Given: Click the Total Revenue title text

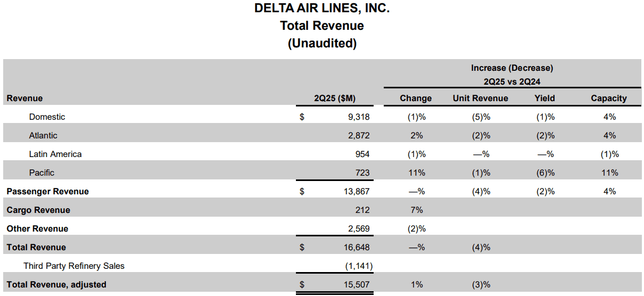Looking at the screenshot, I should pos(322,26).
